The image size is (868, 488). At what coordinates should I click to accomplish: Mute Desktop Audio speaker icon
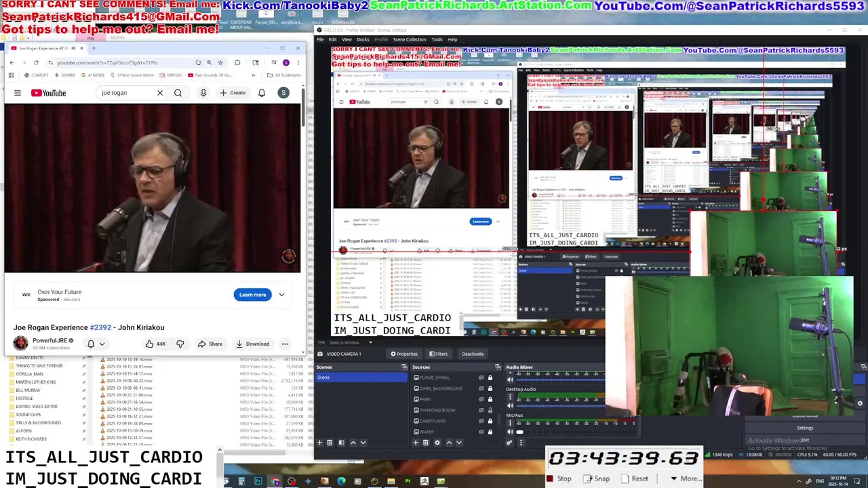pos(510,405)
